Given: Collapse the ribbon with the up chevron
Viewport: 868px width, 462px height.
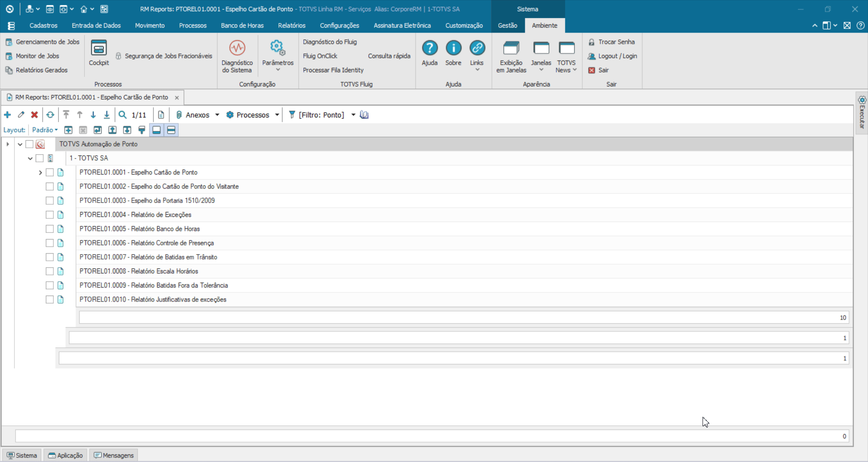Looking at the screenshot, I should tap(815, 26).
